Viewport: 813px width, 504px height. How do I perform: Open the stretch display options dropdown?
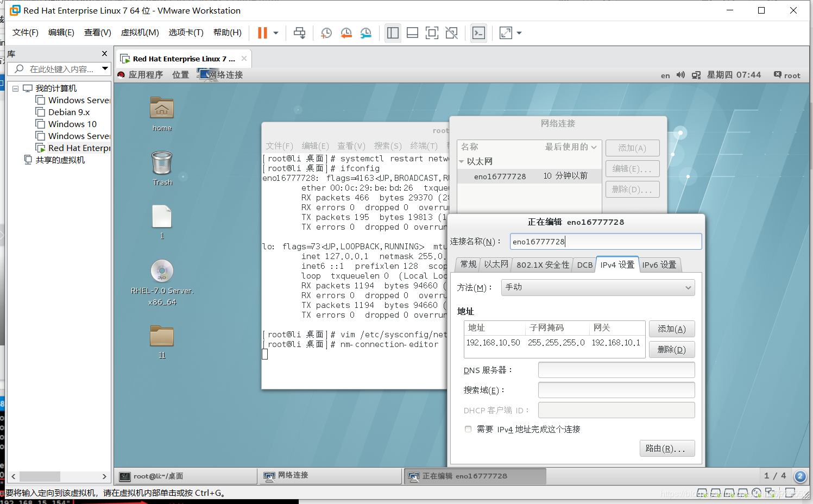[x=519, y=33]
